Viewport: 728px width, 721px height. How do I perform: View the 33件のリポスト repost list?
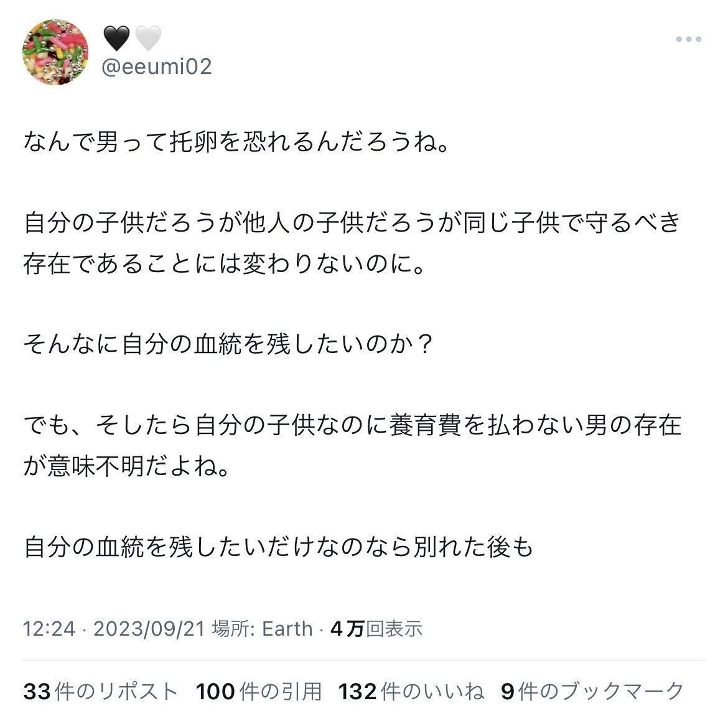tap(101, 691)
